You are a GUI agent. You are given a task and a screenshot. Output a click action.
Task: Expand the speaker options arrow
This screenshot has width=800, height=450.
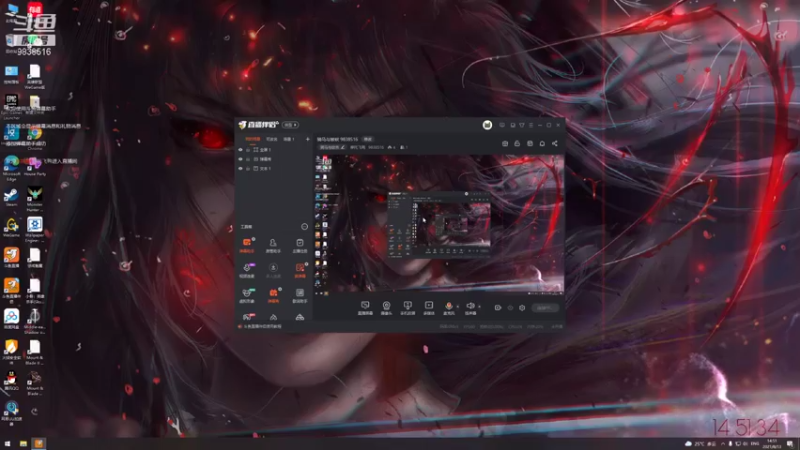[479, 307]
